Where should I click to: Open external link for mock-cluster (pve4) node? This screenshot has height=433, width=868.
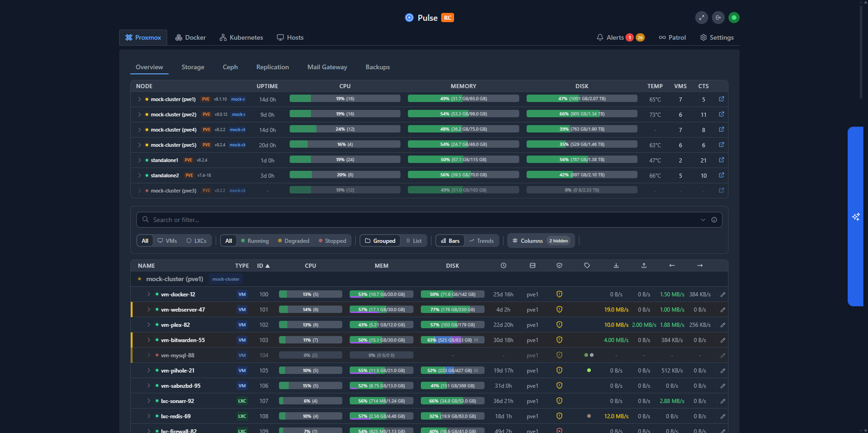pos(721,130)
